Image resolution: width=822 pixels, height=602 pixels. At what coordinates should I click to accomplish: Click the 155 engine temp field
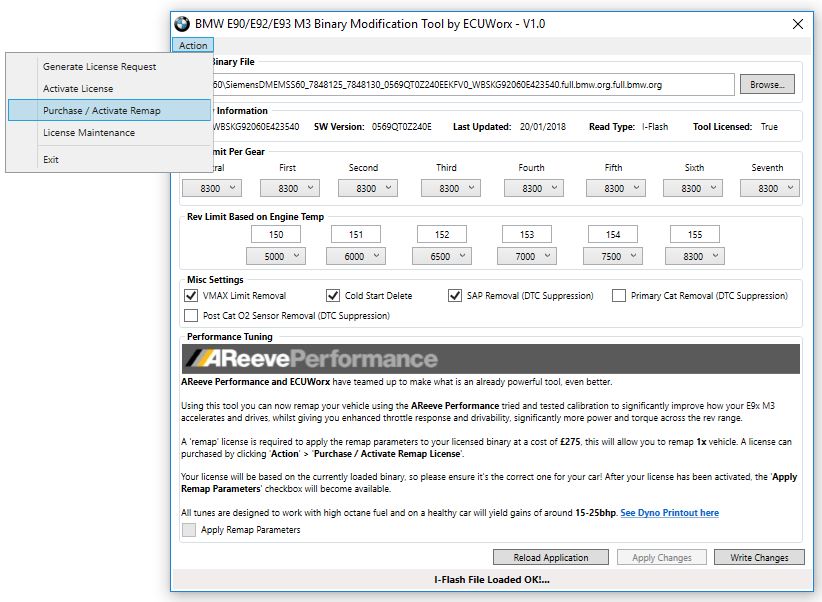tap(695, 234)
